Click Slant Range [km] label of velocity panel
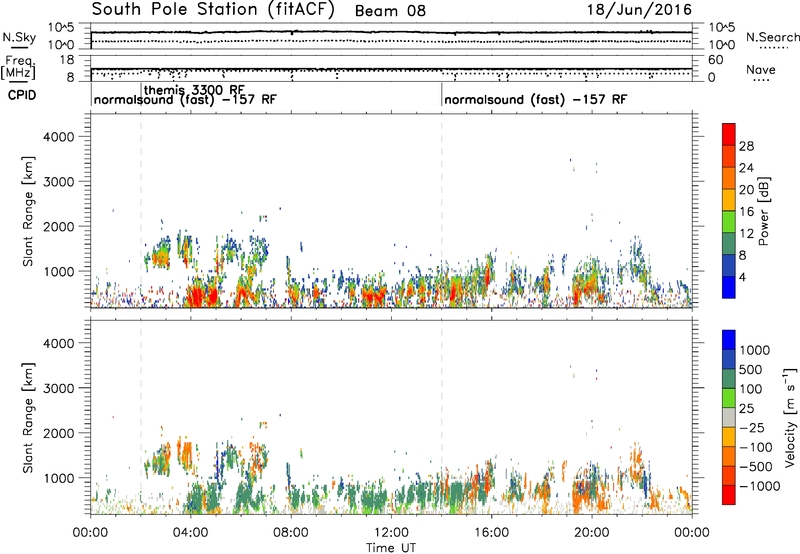This screenshot has width=800, height=554. coord(28,418)
